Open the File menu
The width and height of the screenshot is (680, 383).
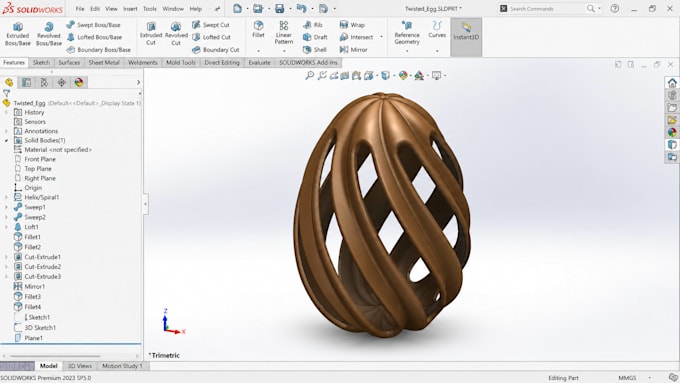(80, 9)
